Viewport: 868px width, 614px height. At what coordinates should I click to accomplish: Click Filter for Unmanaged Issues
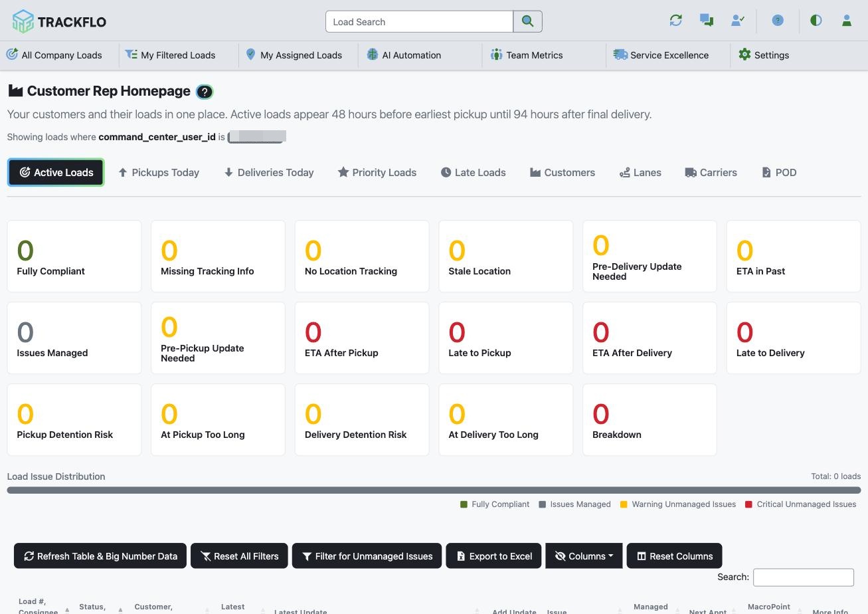tap(367, 556)
